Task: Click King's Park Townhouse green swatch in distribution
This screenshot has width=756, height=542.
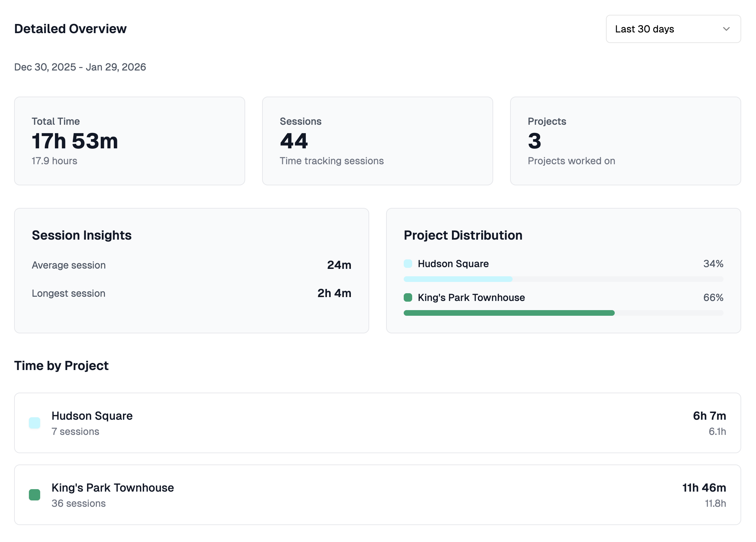Action: 408,297
